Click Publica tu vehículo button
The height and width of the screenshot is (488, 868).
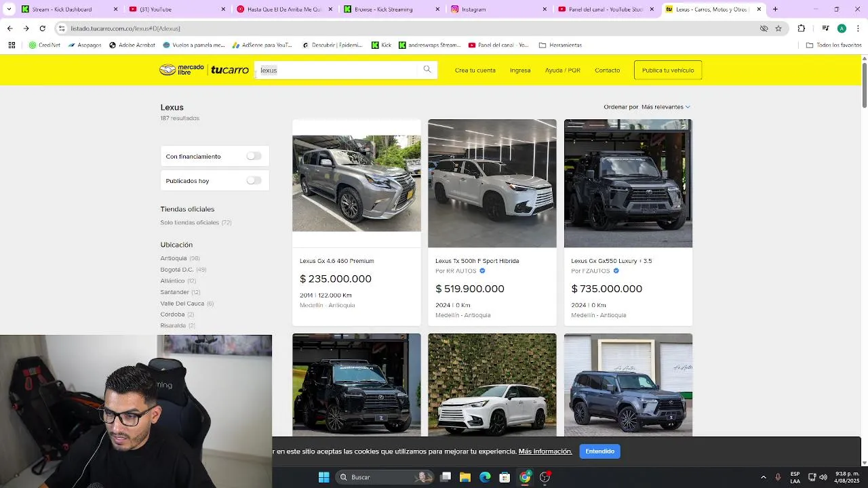[x=668, y=70]
